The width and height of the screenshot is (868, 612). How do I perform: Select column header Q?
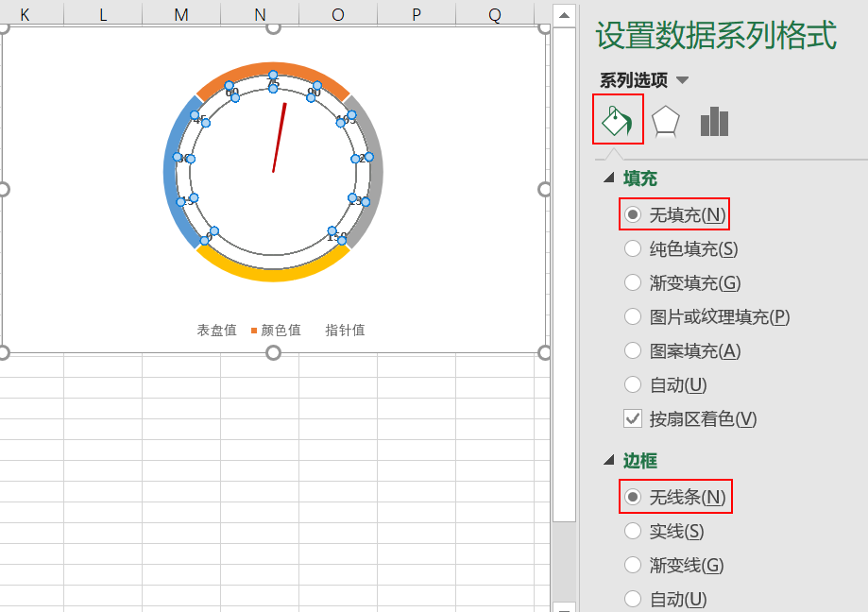[x=495, y=13]
